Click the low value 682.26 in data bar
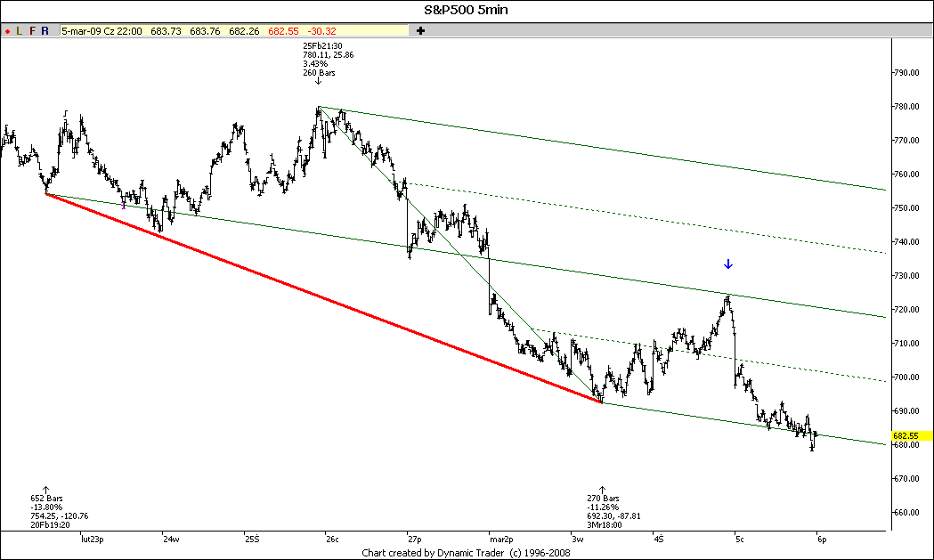Viewport: 934px width, 560px height. point(244,31)
